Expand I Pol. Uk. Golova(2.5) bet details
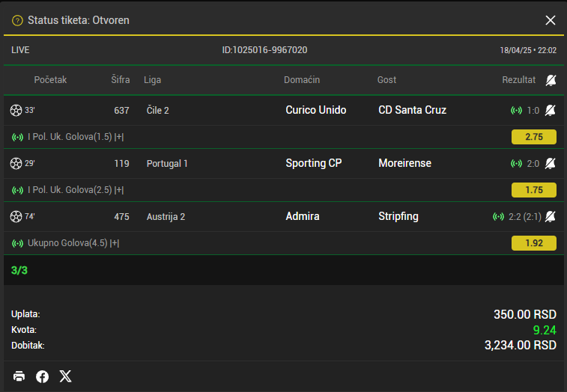Image resolution: width=567 pixels, height=392 pixels. point(118,190)
